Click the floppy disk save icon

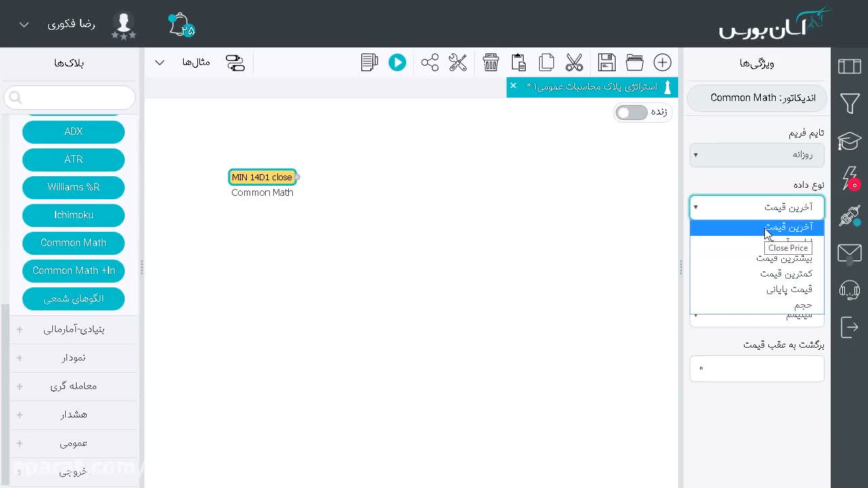607,63
